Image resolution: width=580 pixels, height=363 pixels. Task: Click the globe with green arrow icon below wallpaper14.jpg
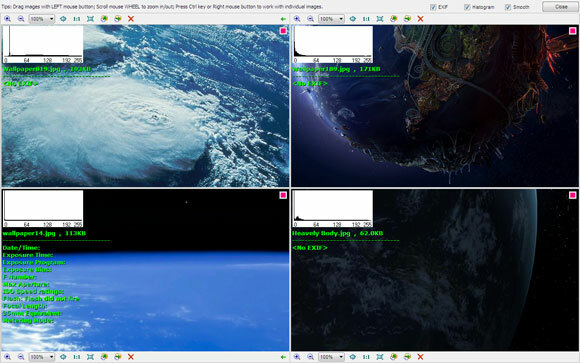tap(118, 357)
